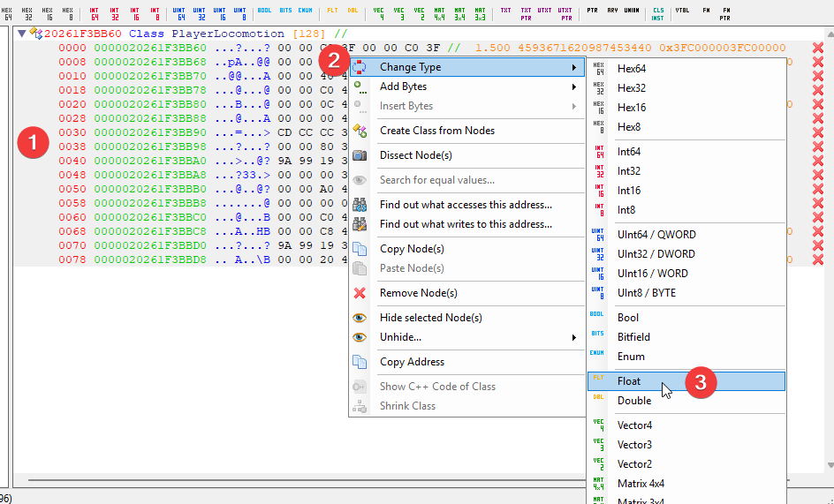Select UInt32 / DWORD in the submenu
The image size is (834, 504).
(686, 254)
